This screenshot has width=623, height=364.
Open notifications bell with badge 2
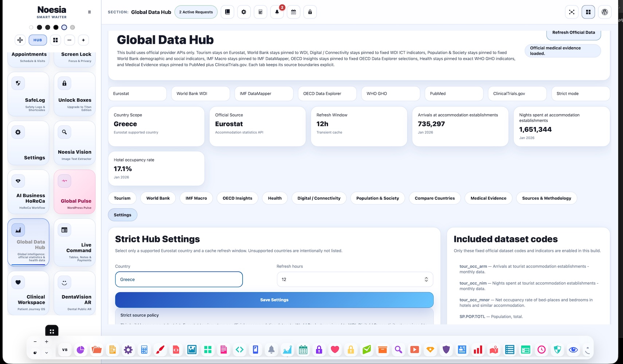point(277,12)
